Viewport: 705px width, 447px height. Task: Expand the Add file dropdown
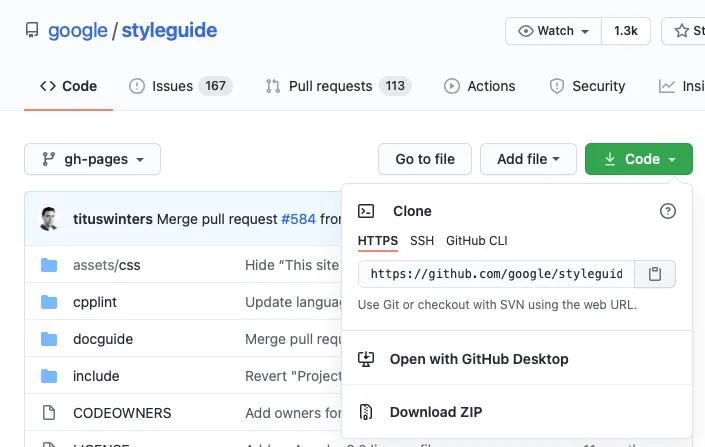click(528, 159)
